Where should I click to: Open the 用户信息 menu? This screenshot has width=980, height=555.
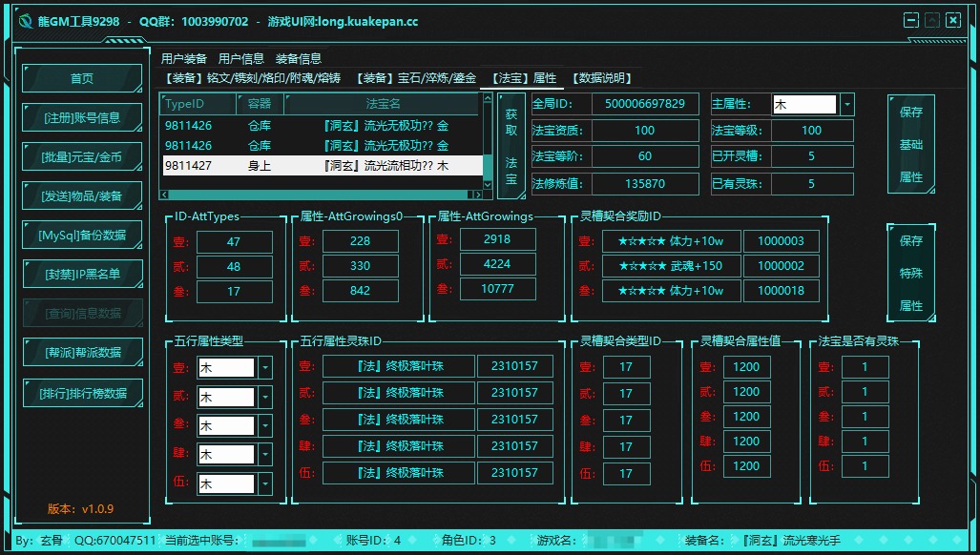(x=241, y=58)
